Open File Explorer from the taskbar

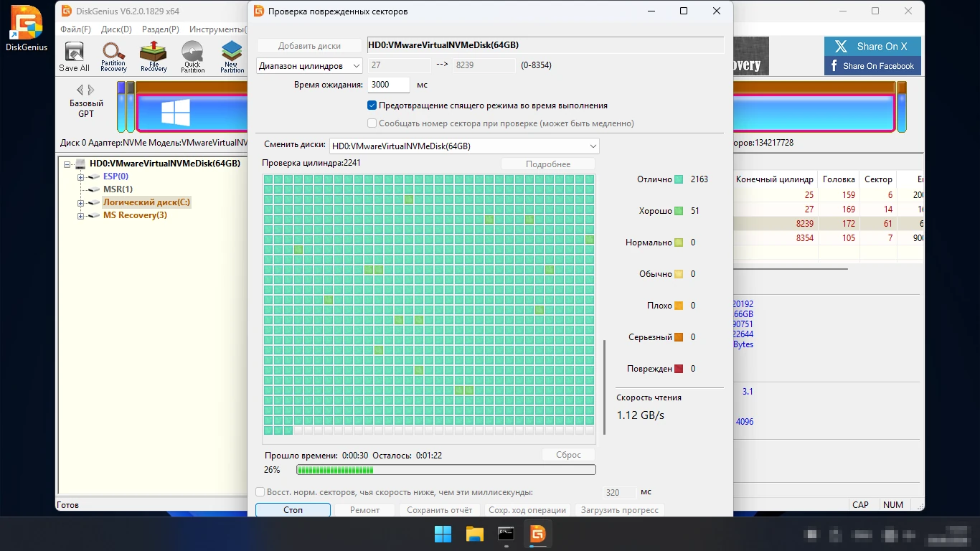[x=475, y=534]
